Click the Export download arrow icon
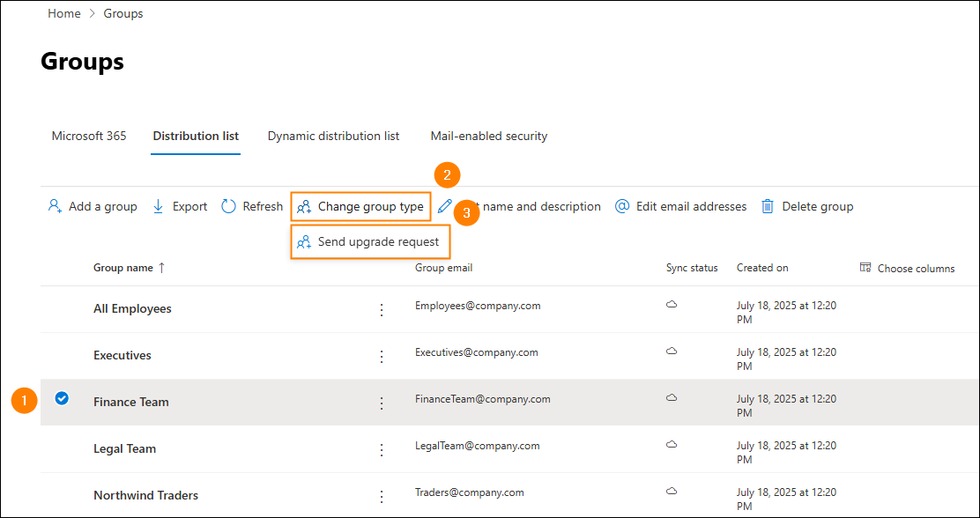The height and width of the screenshot is (518, 980). (x=158, y=206)
